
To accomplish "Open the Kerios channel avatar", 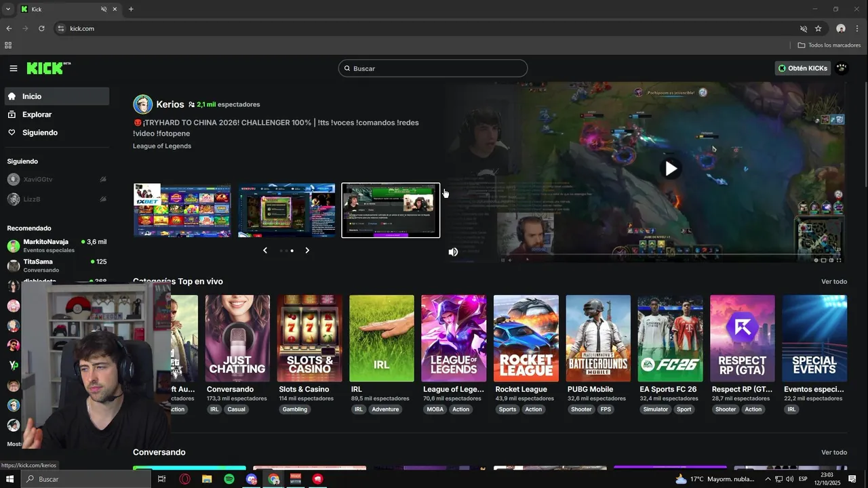I will 142,104.
